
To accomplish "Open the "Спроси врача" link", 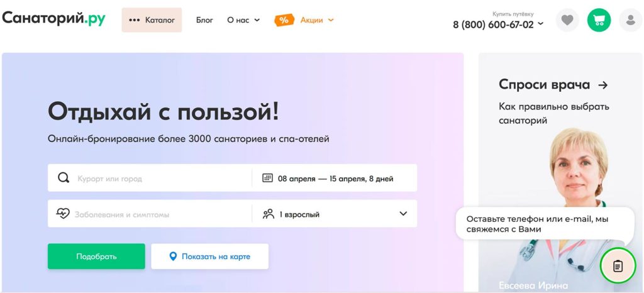I will click(x=553, y=84).
